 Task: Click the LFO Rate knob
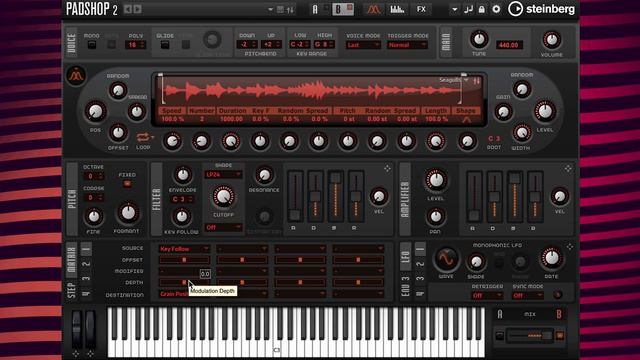pos(551,258)
